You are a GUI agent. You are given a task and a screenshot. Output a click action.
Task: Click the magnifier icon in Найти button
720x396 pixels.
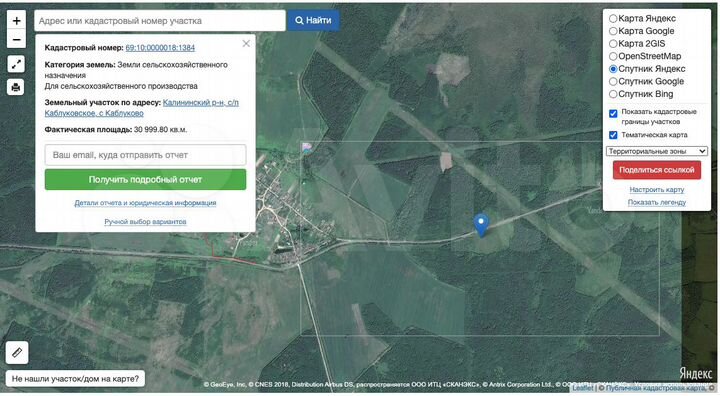pos(299,21)
